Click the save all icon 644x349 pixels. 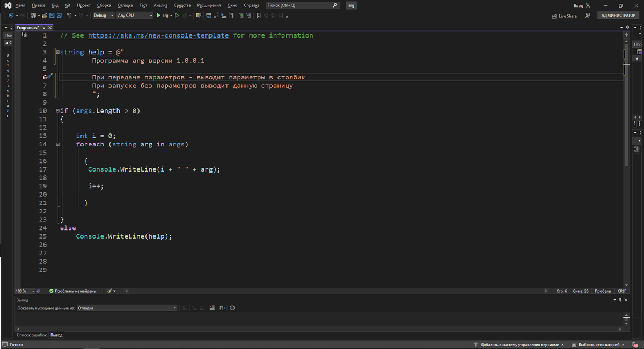(59, 16)
